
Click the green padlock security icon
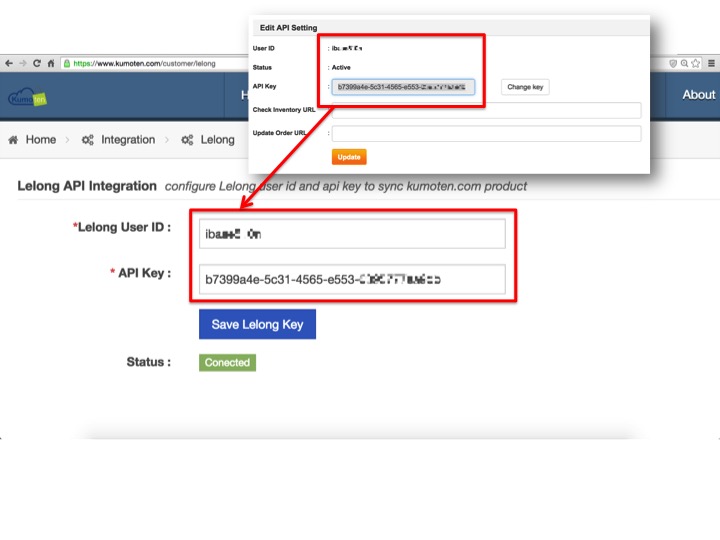[x=67, y=63]
